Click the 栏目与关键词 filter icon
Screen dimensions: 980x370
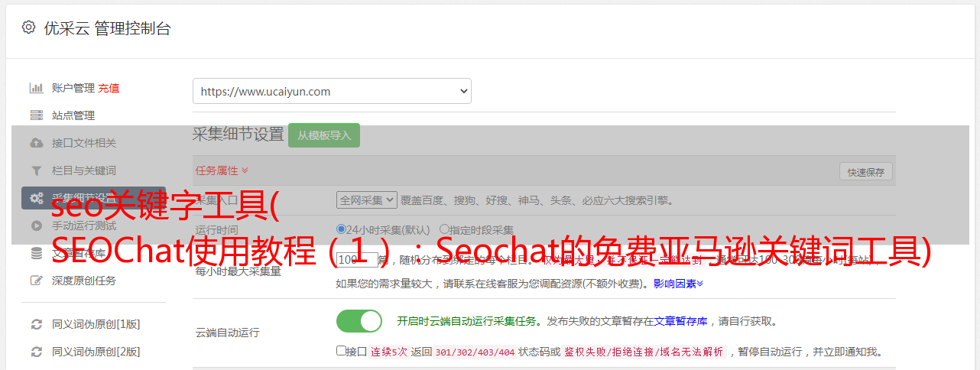click(x=36, y=170)
